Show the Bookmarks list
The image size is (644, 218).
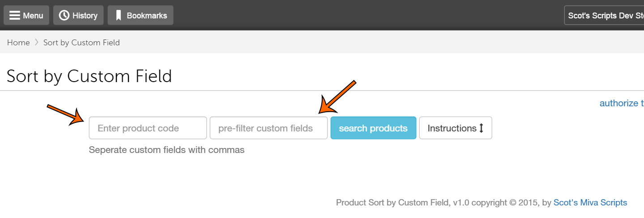[147, 16]
